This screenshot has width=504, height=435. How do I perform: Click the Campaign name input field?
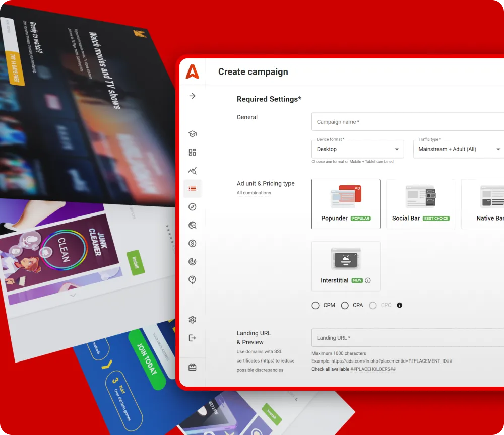(407, 122)
